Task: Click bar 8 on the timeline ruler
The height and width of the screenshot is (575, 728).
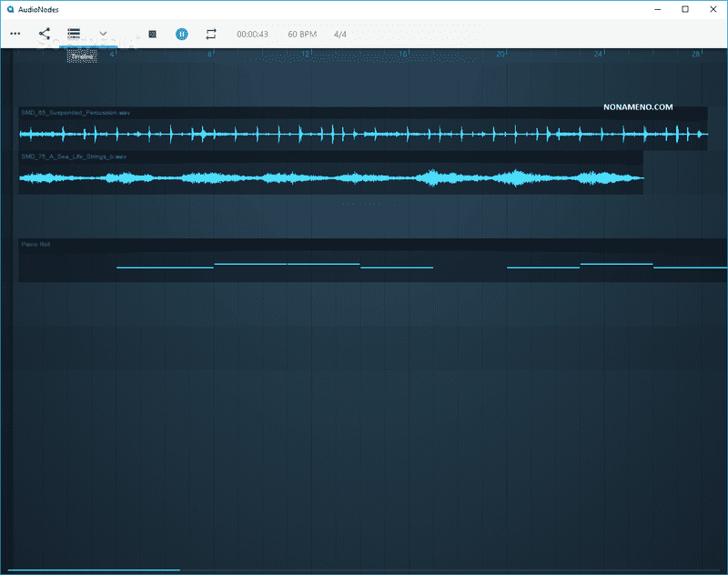Action: (210, 55)
